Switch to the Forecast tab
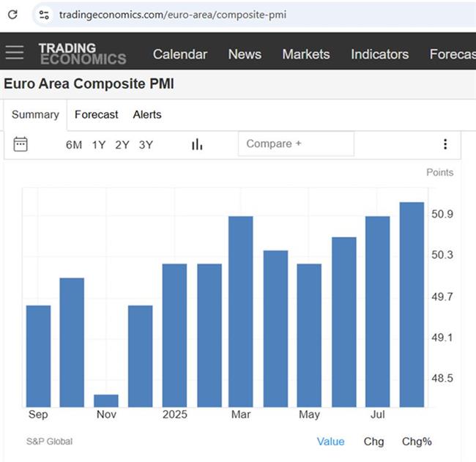Viewport: 476px width, 462px height. [x=96, y=115]
